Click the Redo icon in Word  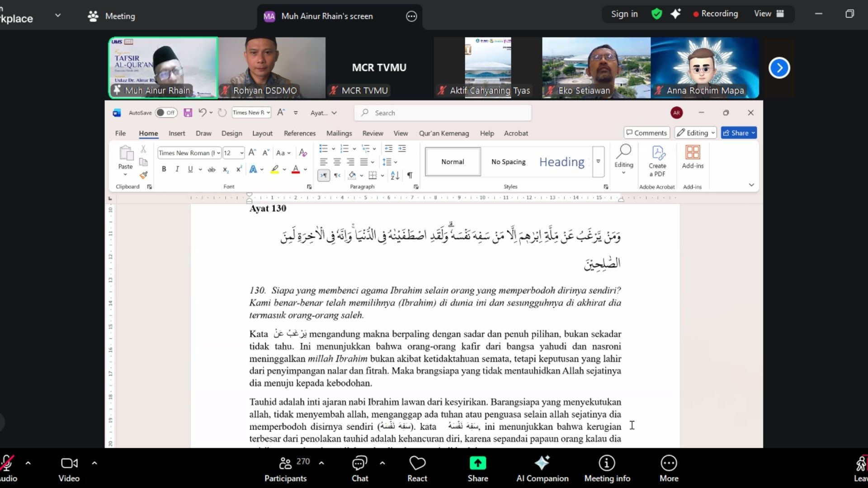tap(222, 113)
